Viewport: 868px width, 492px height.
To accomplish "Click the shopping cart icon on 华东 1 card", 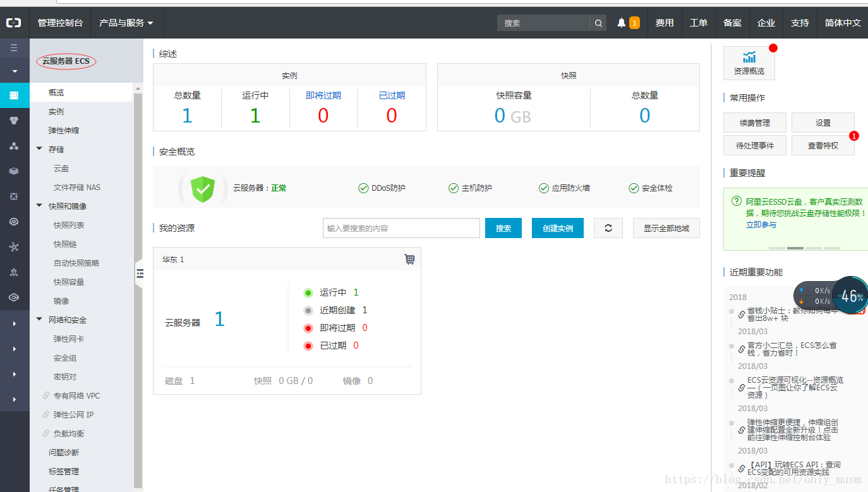I will (409, 259).
